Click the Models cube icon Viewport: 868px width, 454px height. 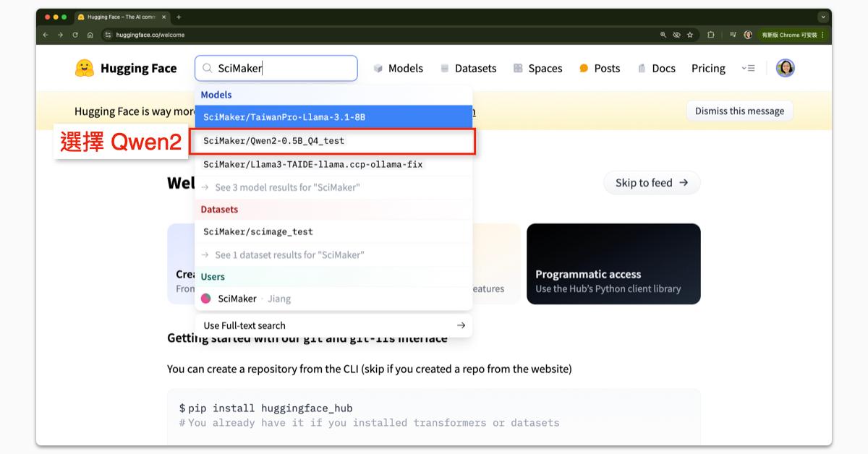[378, 68]
